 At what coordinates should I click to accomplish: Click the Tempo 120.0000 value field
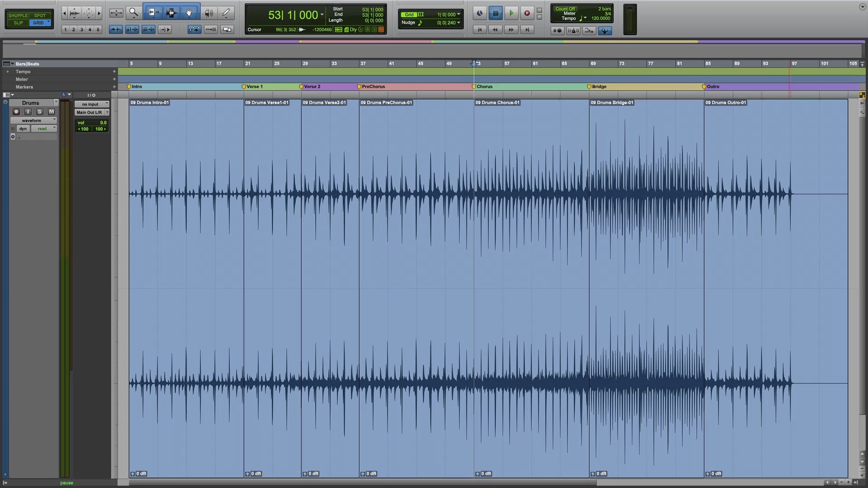click(601, 19)
